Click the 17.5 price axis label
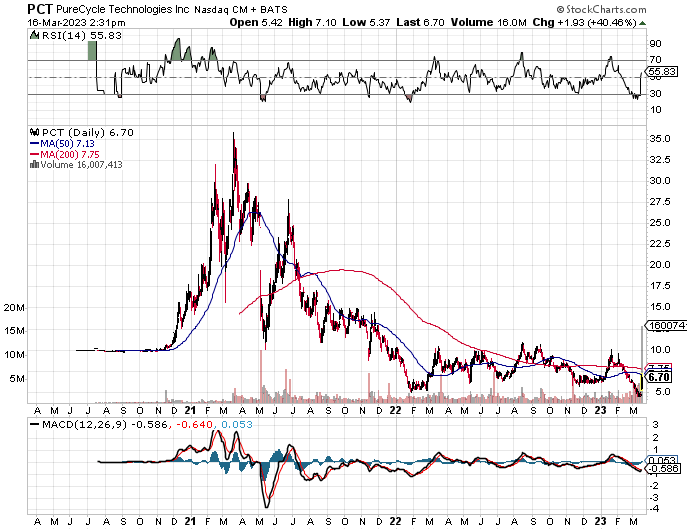687x532 pixels. (x=660, y=286)
